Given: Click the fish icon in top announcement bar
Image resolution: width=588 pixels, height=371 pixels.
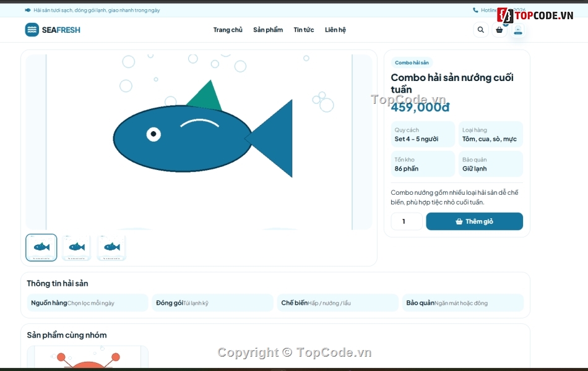Looking at the screenshot, I should pos(27,10).
